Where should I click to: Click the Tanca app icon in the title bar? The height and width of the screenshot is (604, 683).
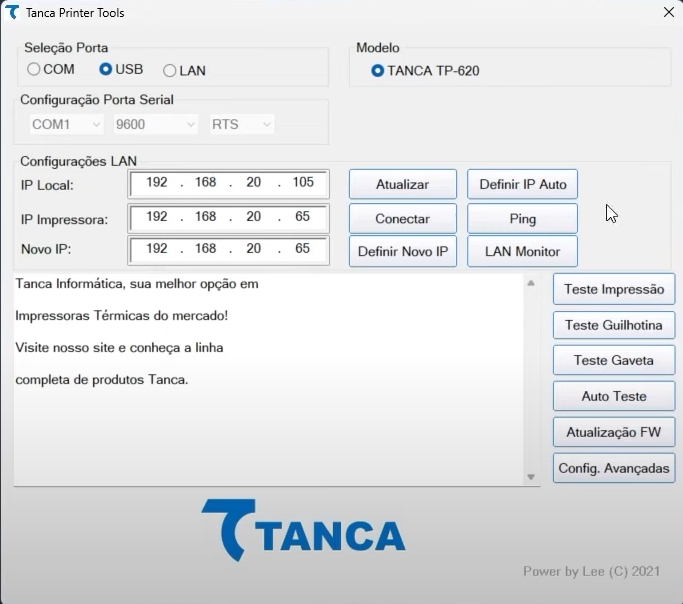12,12
